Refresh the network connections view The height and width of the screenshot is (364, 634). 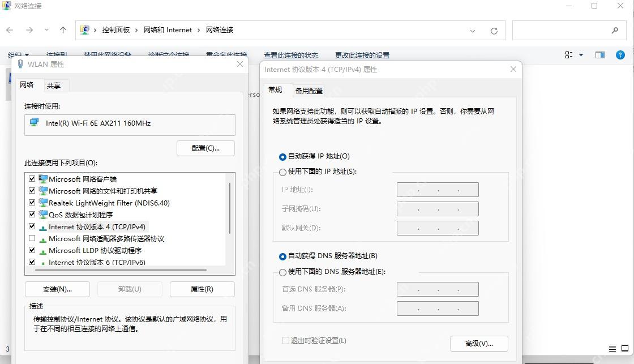pyautogui.click(x=494, y=31)
